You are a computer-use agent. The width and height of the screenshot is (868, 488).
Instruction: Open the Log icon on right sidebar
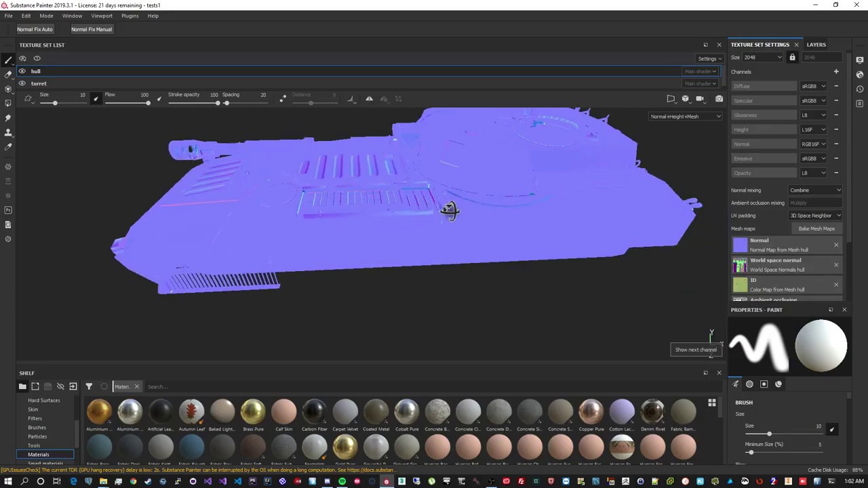pyautogui.click(x=860, y=104)
